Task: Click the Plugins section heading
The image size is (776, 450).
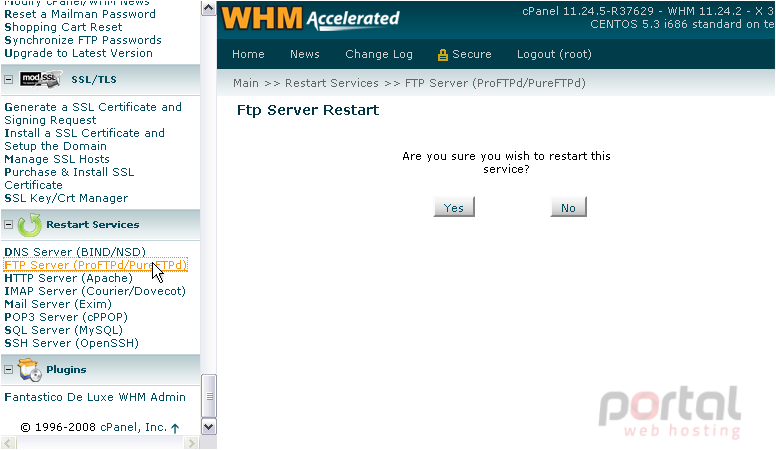Action: point(66,370)
